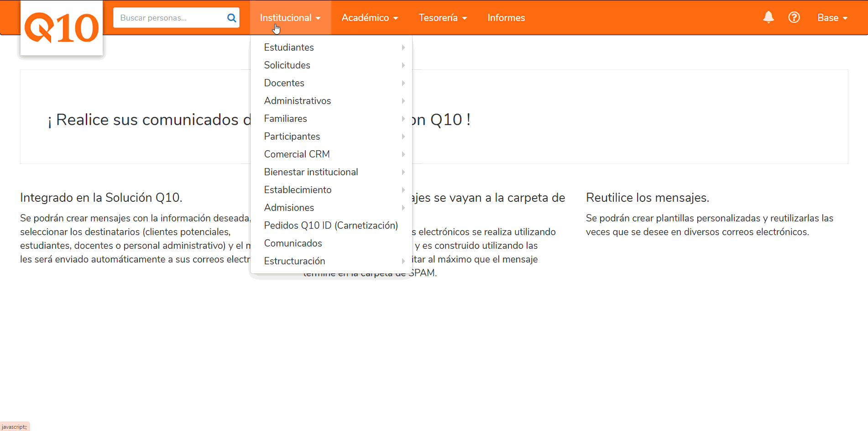The image size is (868, 431).
Task: Open the Tesorería dropdown menu
Action: pos(443,18)
